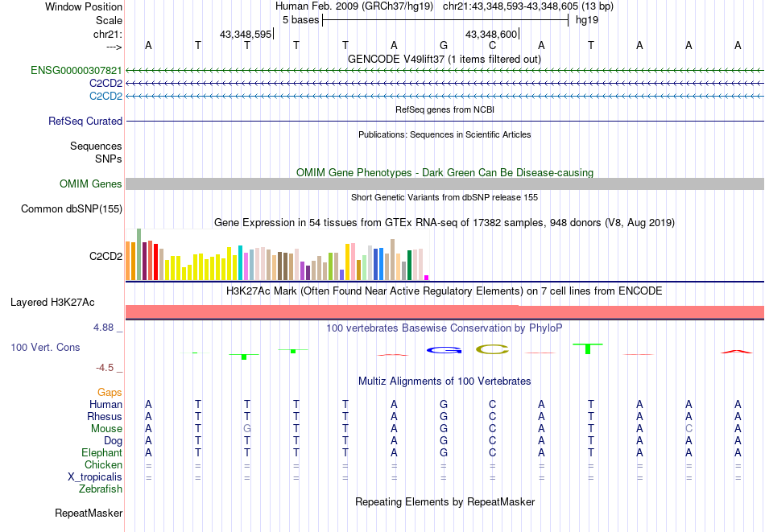Click the tall green T in PhyloP logo
The image size is (765, 532).
pos(588,348)
